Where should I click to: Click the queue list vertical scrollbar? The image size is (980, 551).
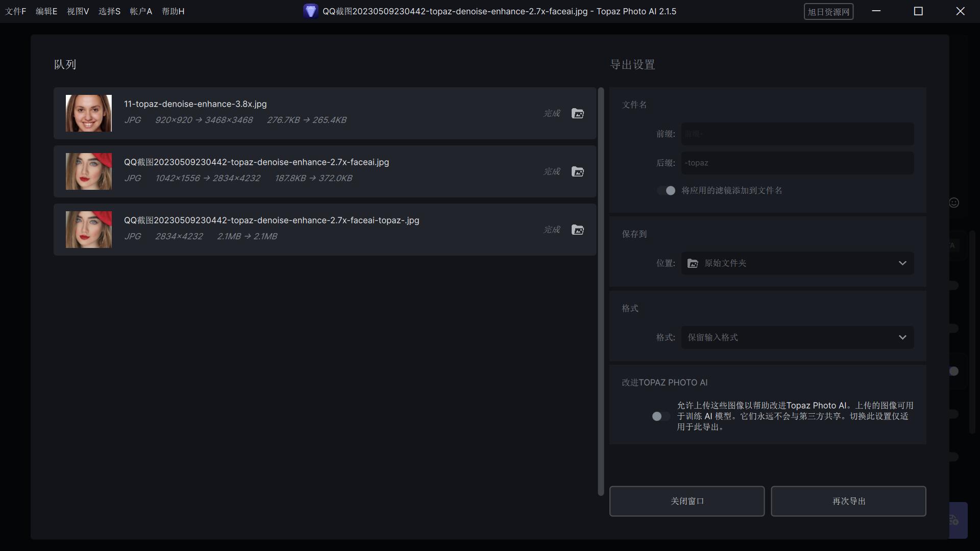pyautogui.click(x=601, y=291)
